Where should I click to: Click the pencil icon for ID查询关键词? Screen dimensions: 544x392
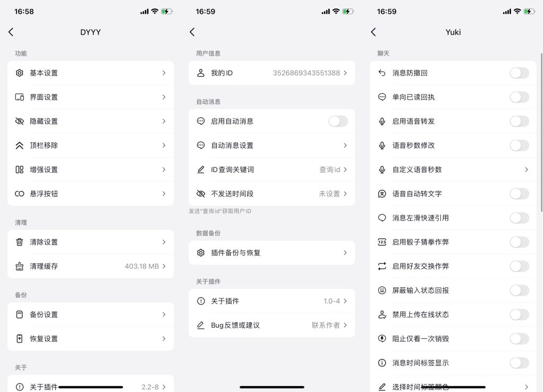pyautogui.click(x=200, y=169)
